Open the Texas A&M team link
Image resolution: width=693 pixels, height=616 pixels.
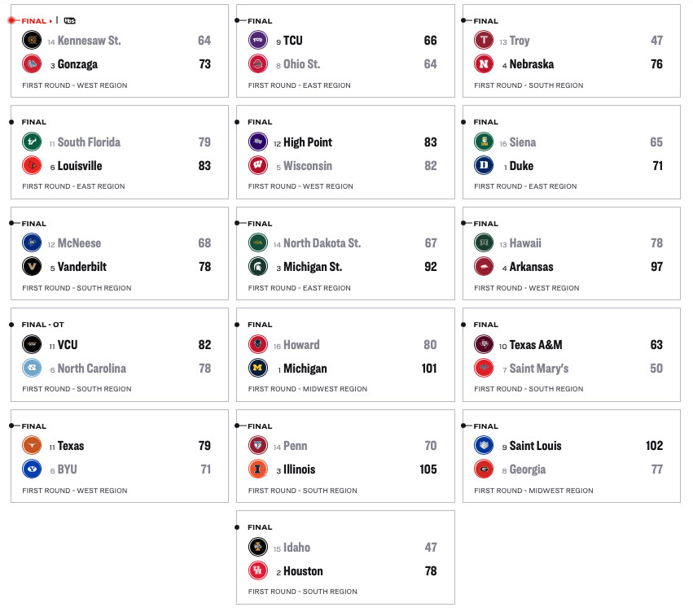[x=536, y=345]
